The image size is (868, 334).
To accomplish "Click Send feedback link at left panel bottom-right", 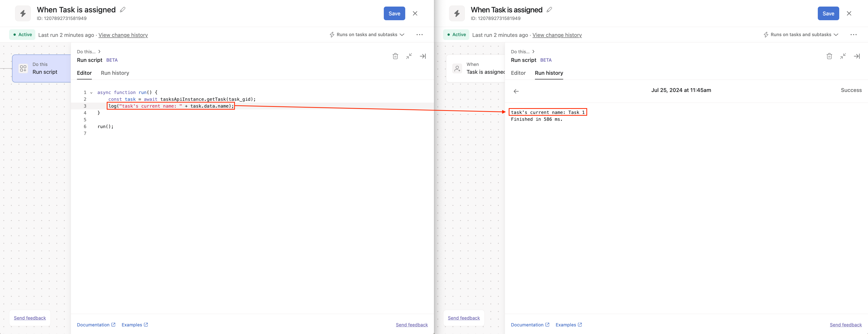I will tap(412, 325).
